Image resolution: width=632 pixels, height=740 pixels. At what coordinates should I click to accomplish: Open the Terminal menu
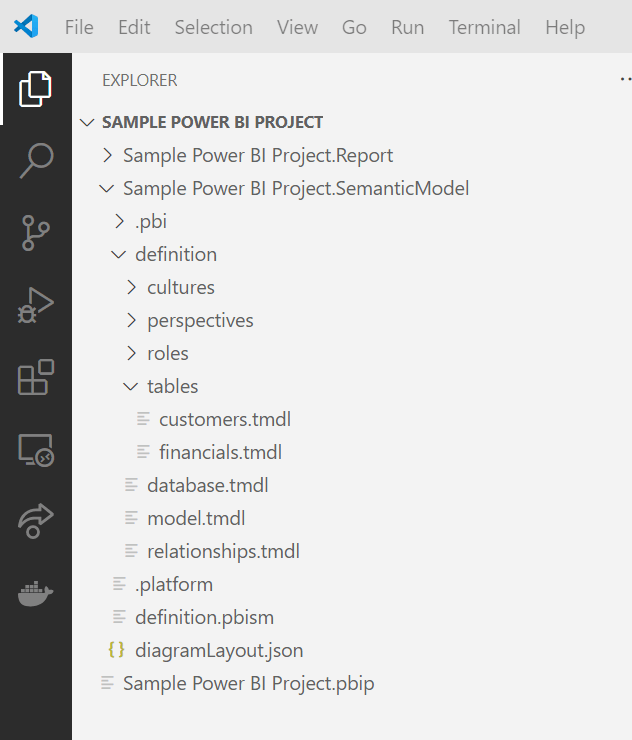(484, 27)
